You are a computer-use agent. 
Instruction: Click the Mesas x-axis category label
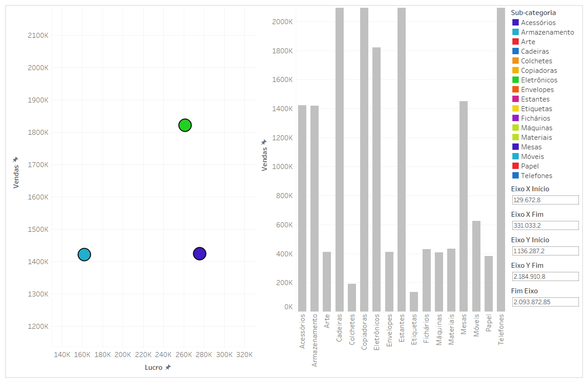[x=464, y=324]
